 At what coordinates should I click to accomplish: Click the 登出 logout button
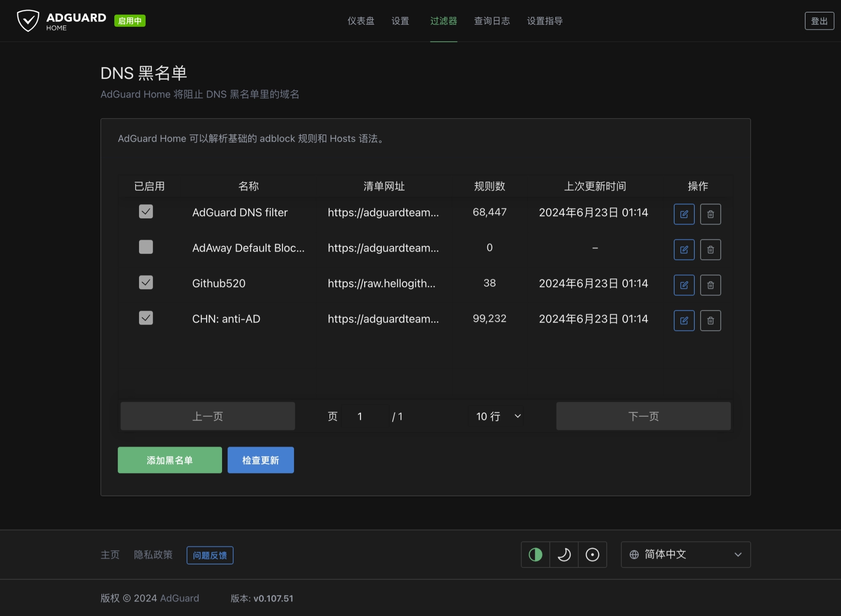pyautogui.click(x=819, y=21)
